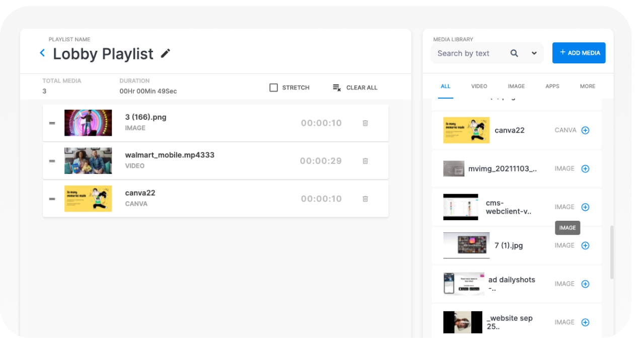Click Clear All button
Image resolution: width=644 pixels, height=353 pixels.
[355, 87]
